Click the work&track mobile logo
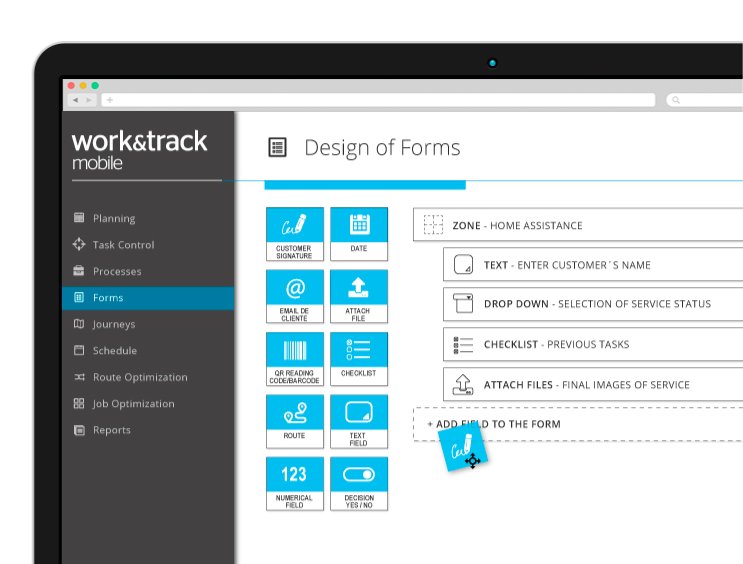743x564 pixels. coord(139,150)
